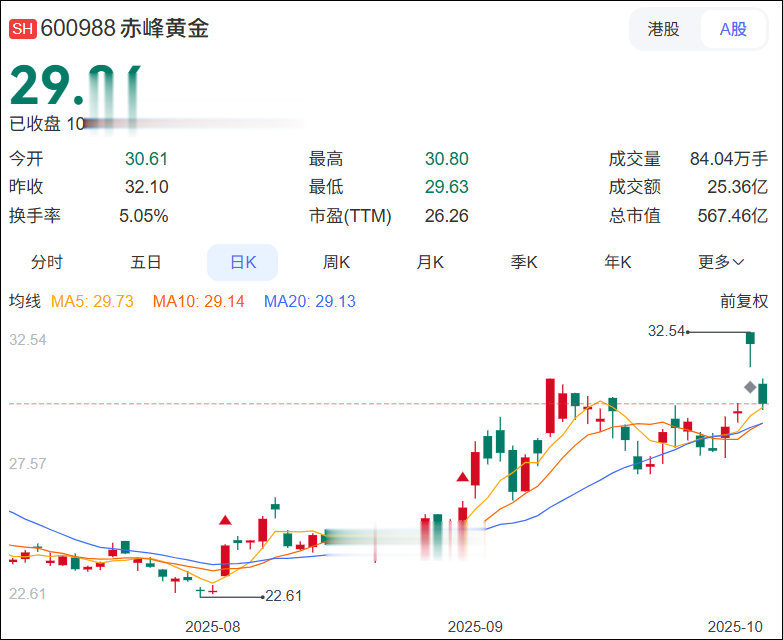Click the 成交量 value 84.04万手
783x640 pixels.
pos(729,159)
